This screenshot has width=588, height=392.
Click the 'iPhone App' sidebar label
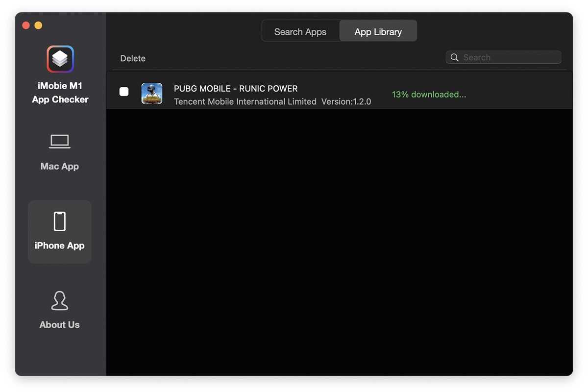point(60,245)
